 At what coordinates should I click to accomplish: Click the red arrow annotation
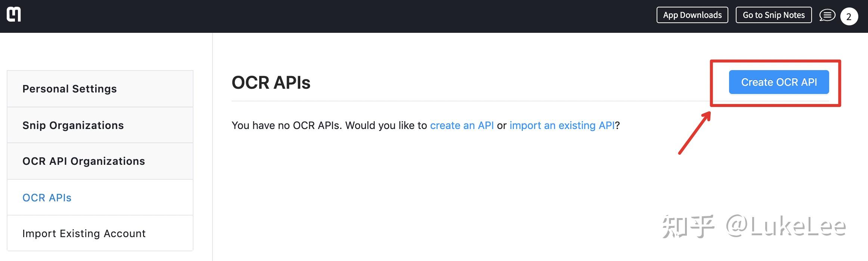pos(695,133)
